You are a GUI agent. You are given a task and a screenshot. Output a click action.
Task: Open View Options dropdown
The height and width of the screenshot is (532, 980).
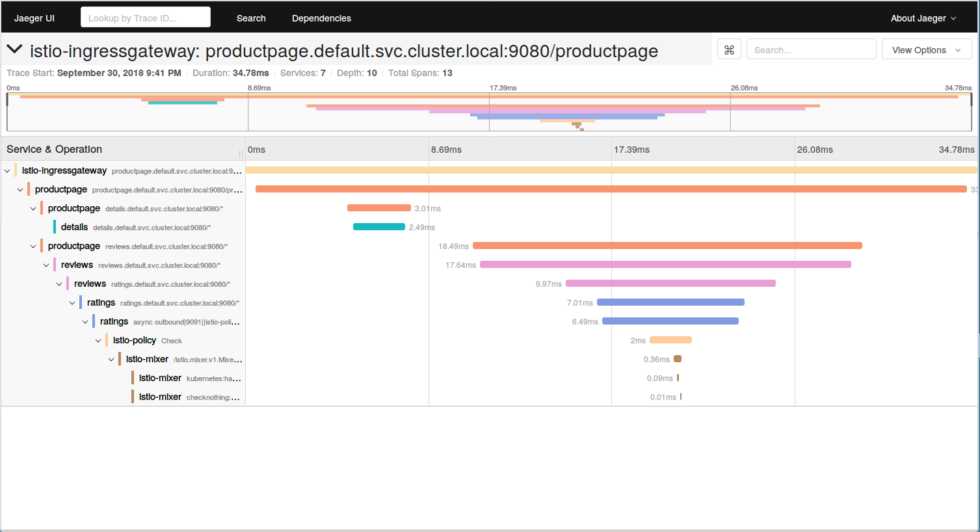coord(927,50)
